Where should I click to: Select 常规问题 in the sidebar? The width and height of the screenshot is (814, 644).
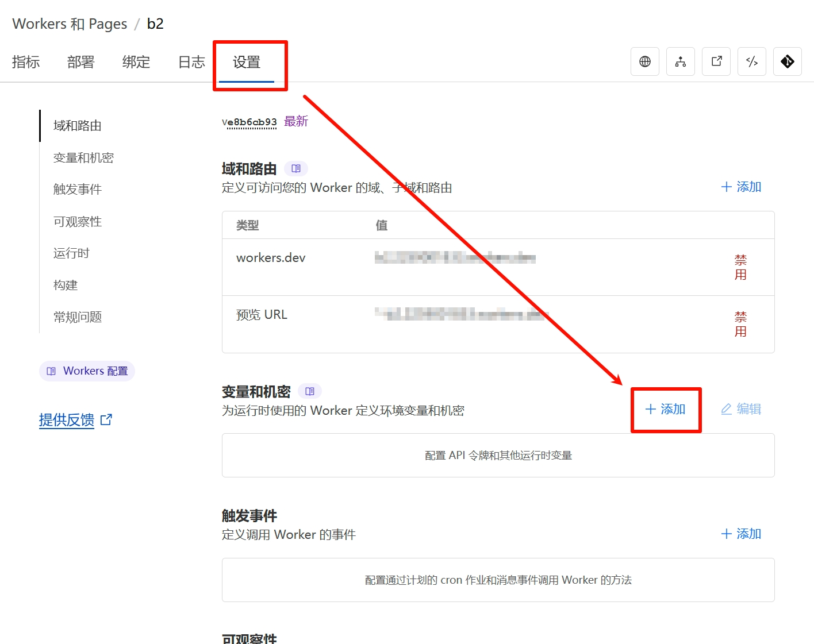point(78,317)
